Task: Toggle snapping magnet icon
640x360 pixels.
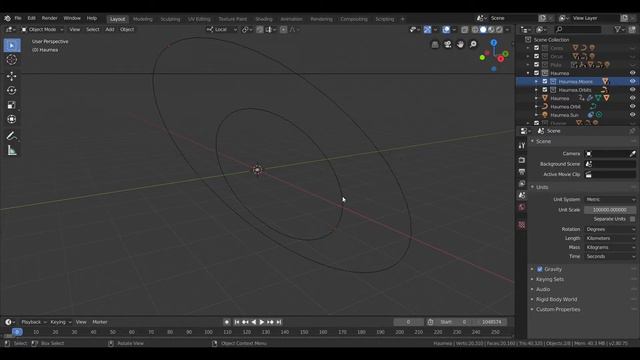Action: 260,30
